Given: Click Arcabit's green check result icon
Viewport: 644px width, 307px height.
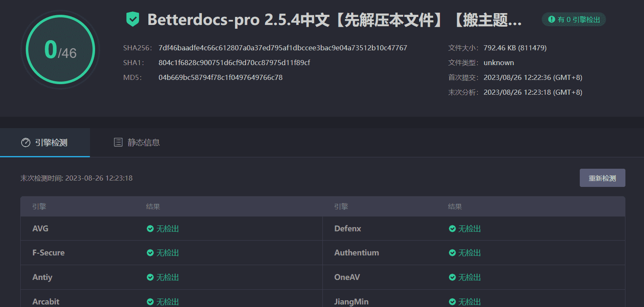Looking at the screenshot, I should coord(150,302).
